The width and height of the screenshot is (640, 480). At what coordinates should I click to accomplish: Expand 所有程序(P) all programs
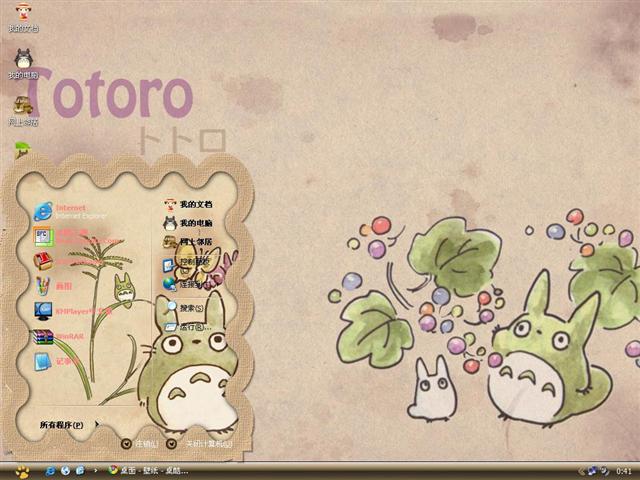[x=69, y=425]
